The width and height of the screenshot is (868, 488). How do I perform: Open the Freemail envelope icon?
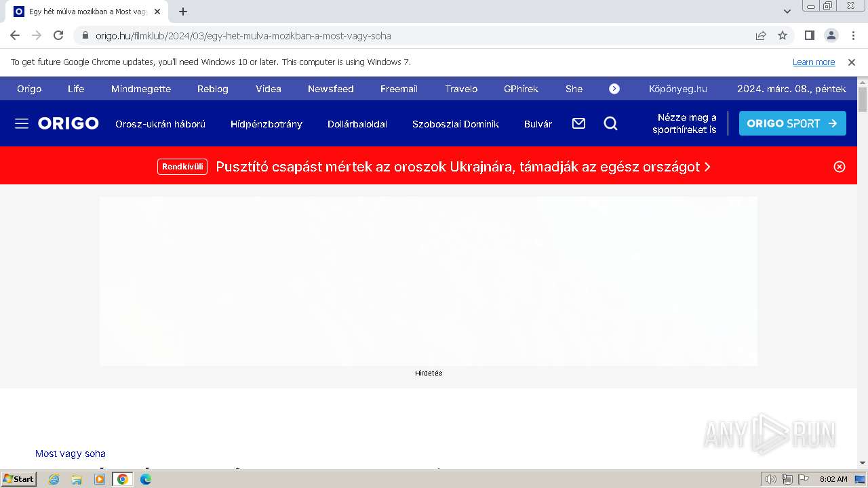click(578, 123)
